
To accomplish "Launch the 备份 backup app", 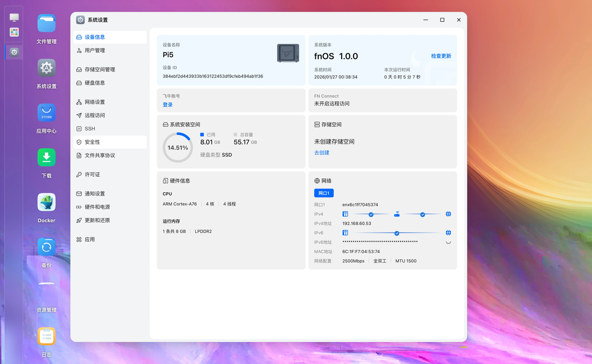I will [47, 247].
